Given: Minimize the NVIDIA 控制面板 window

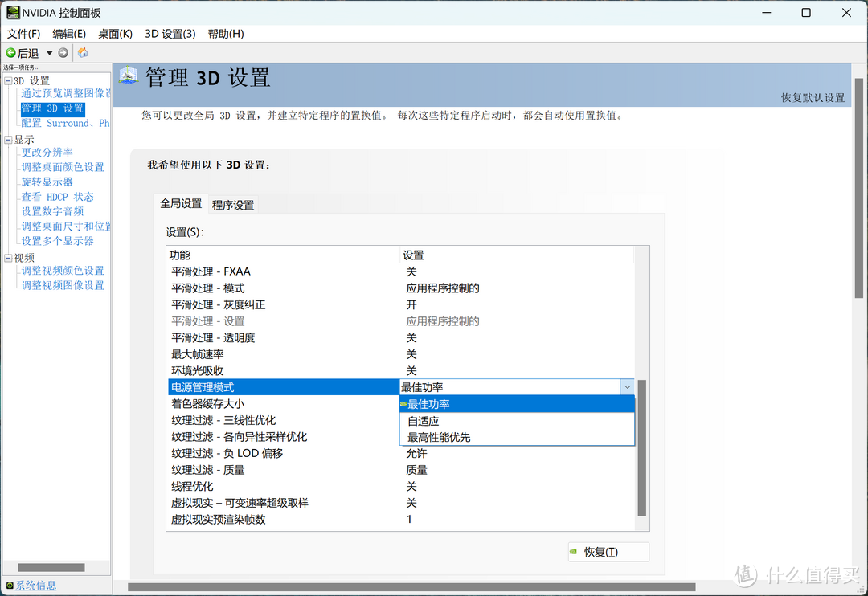Looking at the screenshot, I should (x=766, y=12).
